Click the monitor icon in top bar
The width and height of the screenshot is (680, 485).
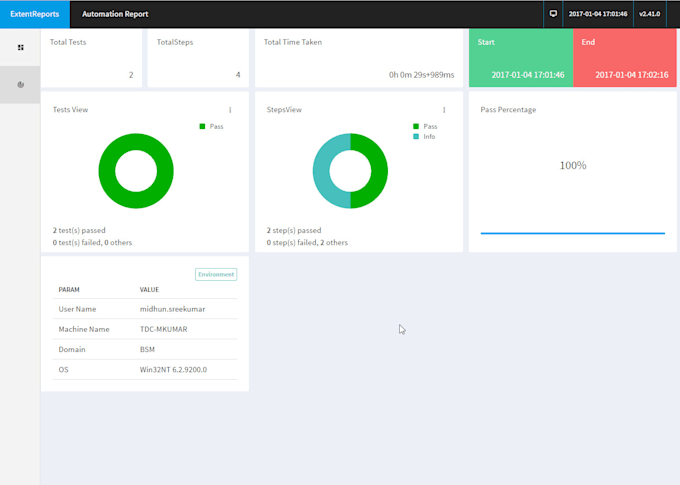coord(553,14)
